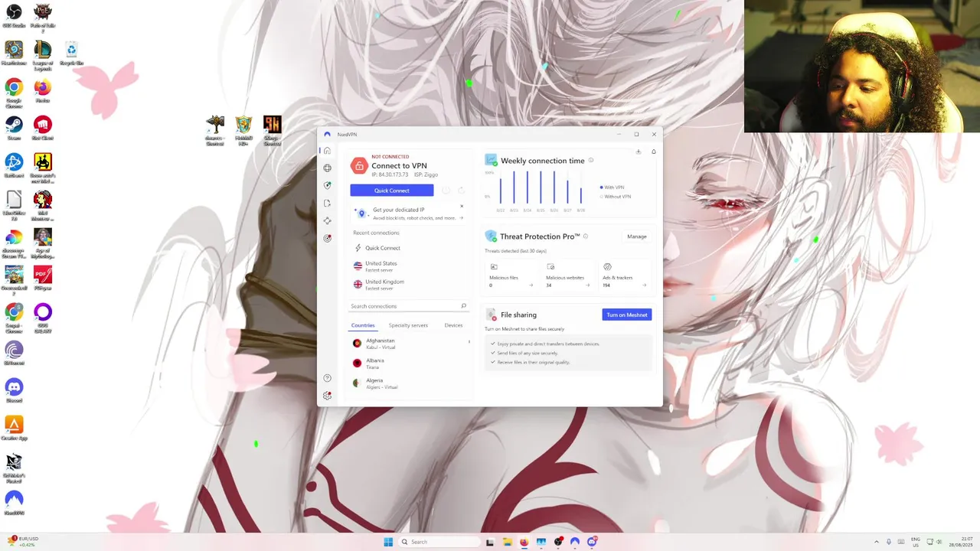The width and height of the screenshot is (980, 551).
Task: Open the Windows Start button
Action: (x=388, y=542)
